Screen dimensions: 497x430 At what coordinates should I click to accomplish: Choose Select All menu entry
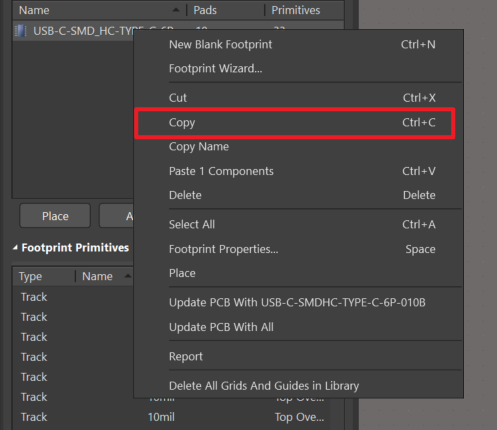[x=298, y=224]
